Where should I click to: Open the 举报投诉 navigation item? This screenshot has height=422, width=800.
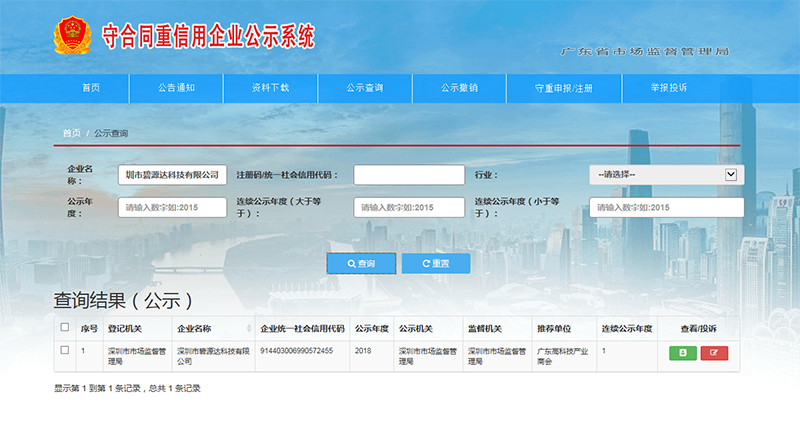[669, 88]
